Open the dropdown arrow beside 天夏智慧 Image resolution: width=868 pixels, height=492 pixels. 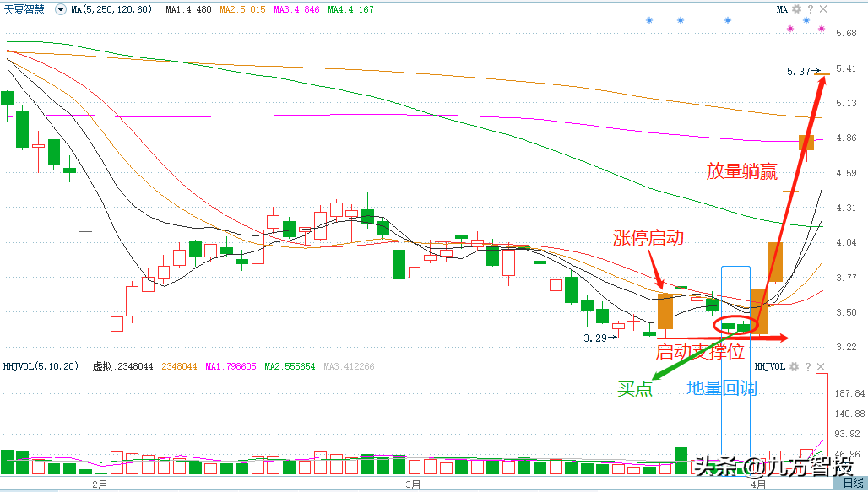(x=60, y=9)
